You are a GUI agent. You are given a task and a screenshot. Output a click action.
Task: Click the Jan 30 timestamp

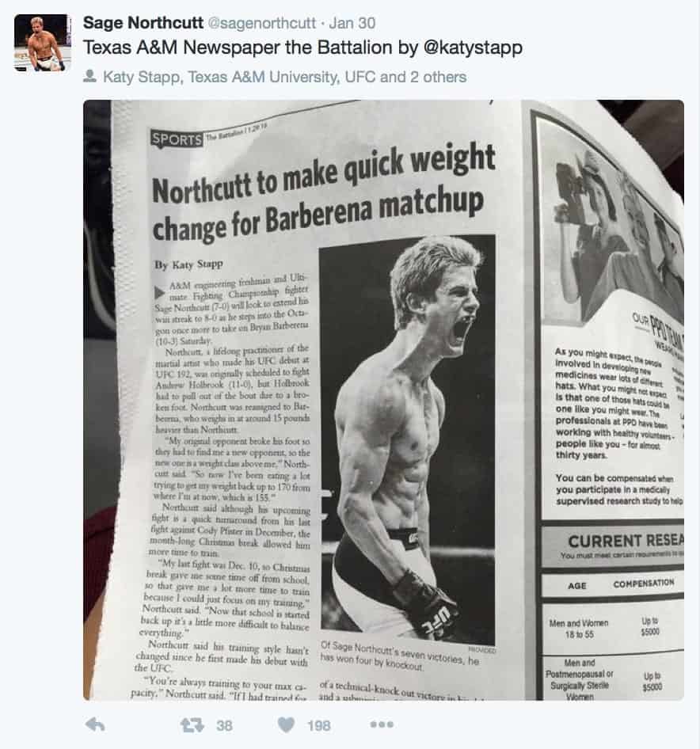point(352,23)
